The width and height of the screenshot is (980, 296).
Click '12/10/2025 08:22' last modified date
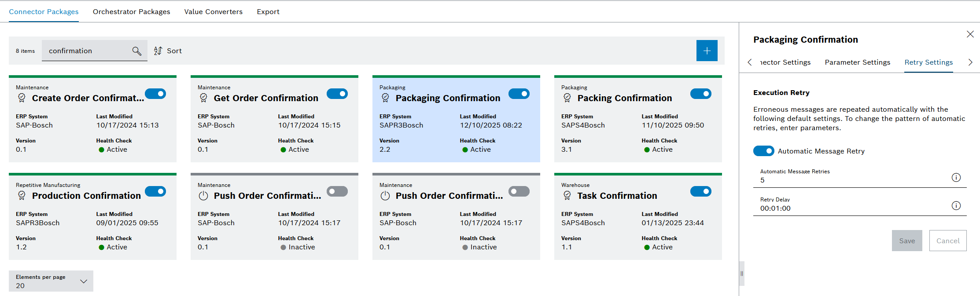tap(491, 125)
